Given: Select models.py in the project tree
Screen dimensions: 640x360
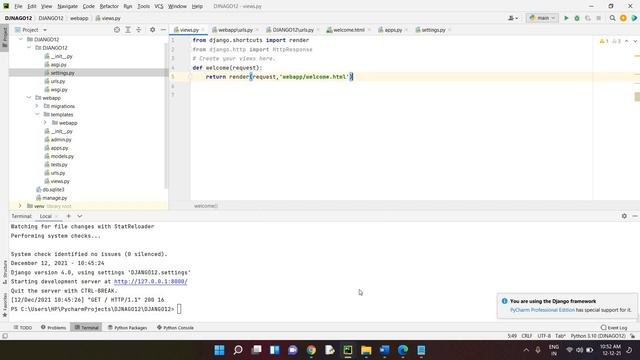Looking at the screenshot, I should pos(62,156).
